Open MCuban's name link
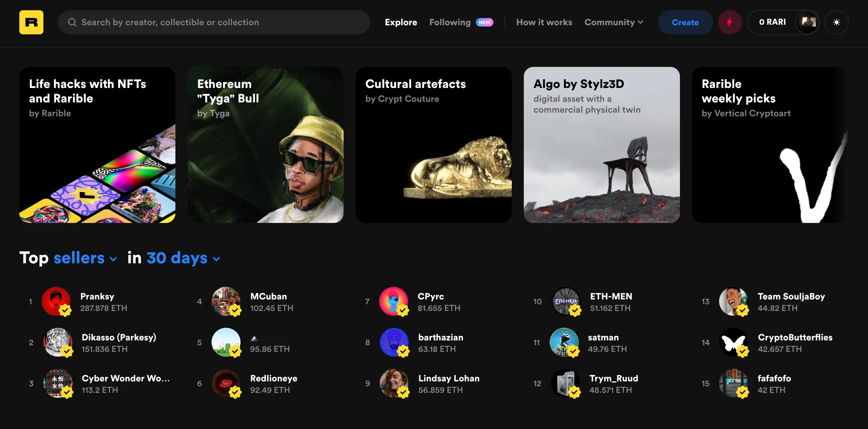The image size is (868, 429). click(x=268, y=296)
